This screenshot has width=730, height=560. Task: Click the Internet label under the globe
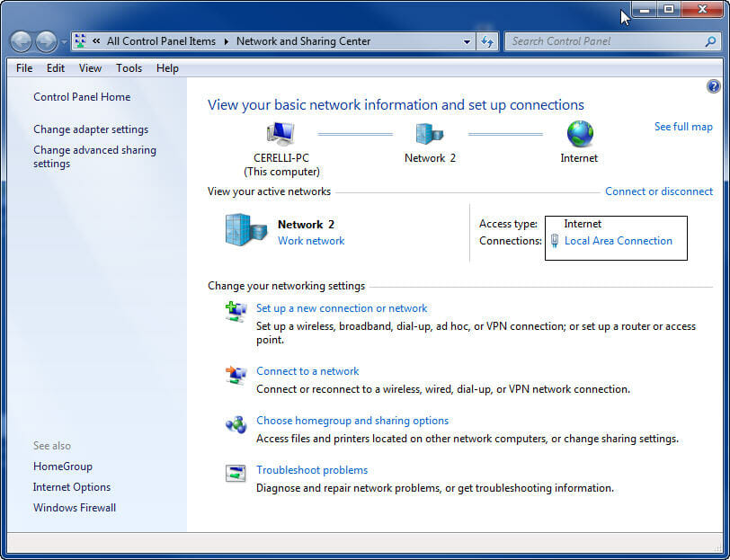(x=579, y=158)
